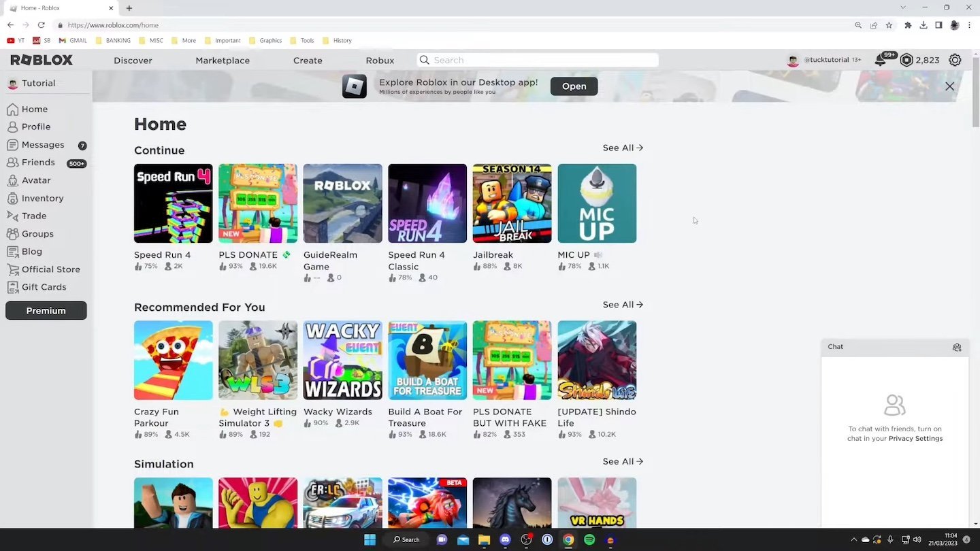
Task: Open the Jailbreak game thumbnail
Action: tap(512, 203)
